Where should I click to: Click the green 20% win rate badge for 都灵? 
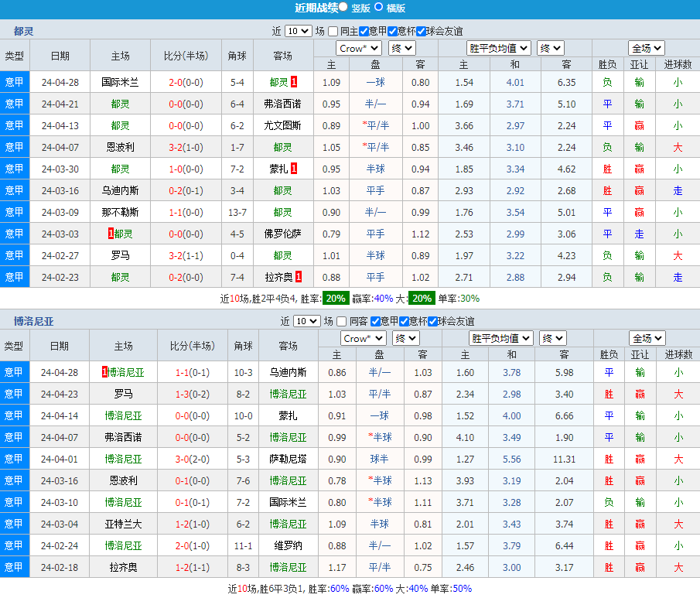[336, 299]
